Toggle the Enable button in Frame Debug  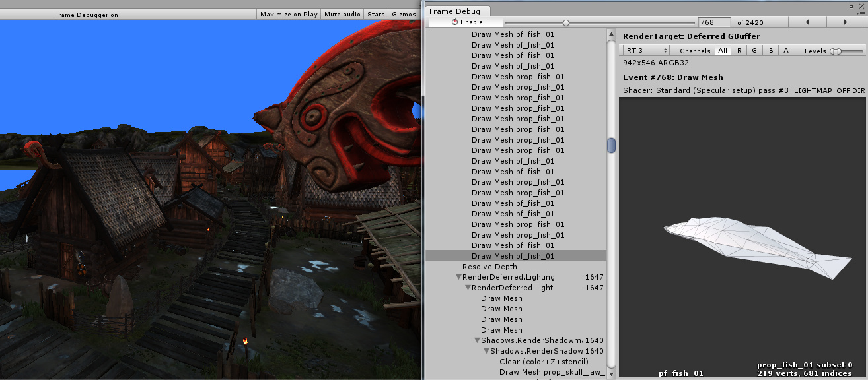pyautogui.click(x=467, y=22)
